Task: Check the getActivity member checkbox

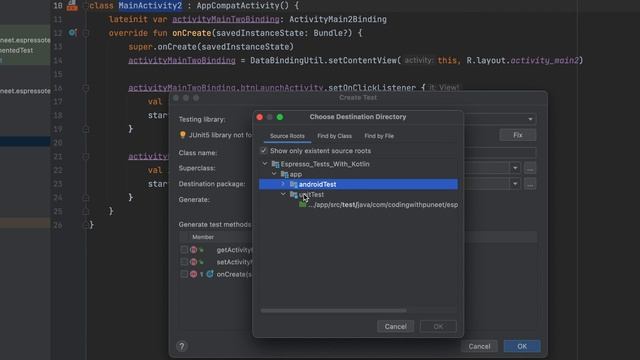Action: [184, 250]
